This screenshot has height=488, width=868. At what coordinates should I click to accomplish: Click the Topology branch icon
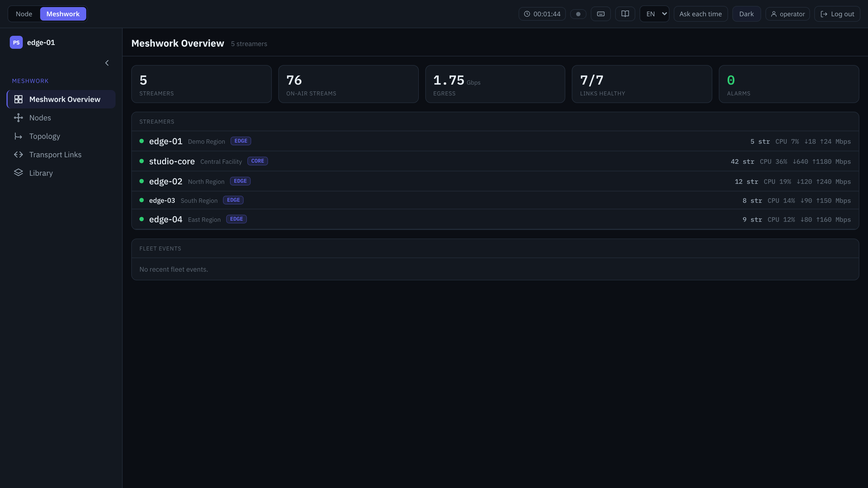tap(18, 136)
